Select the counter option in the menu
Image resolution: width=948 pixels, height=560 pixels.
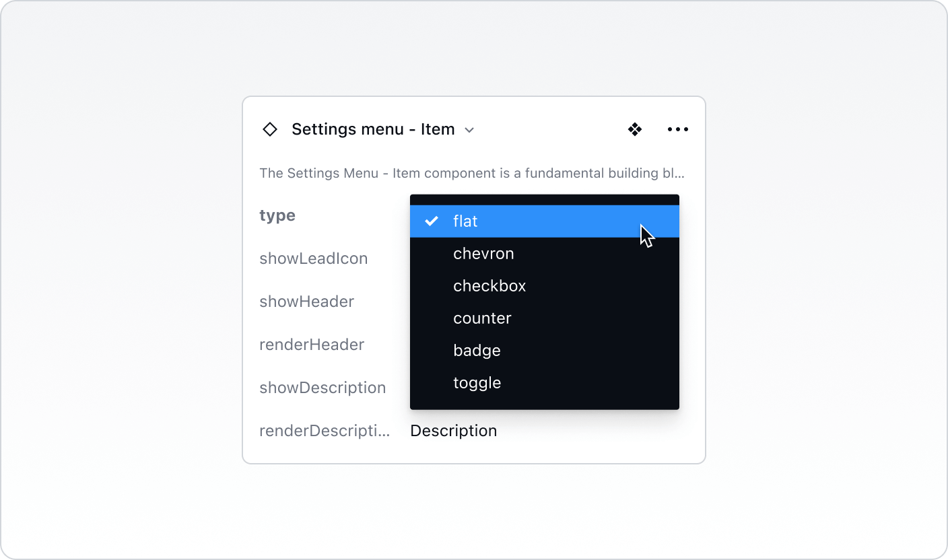(x=482, y=318)
